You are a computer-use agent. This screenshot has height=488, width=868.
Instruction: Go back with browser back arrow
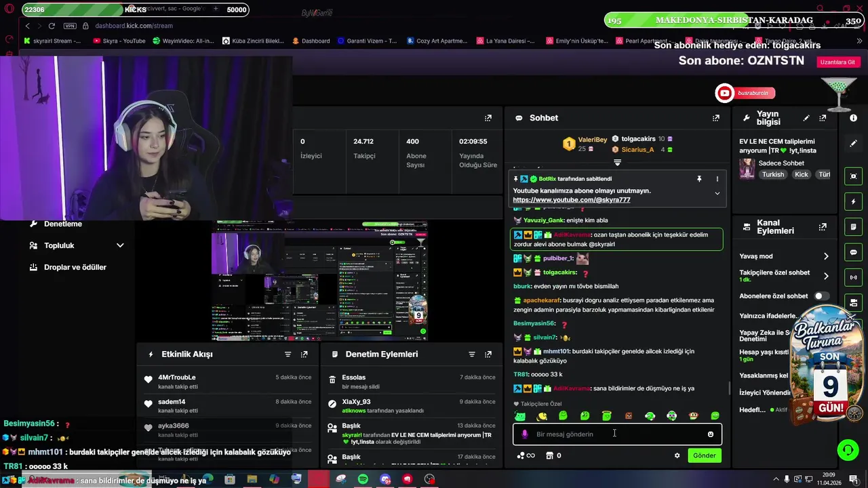[28, 26]
